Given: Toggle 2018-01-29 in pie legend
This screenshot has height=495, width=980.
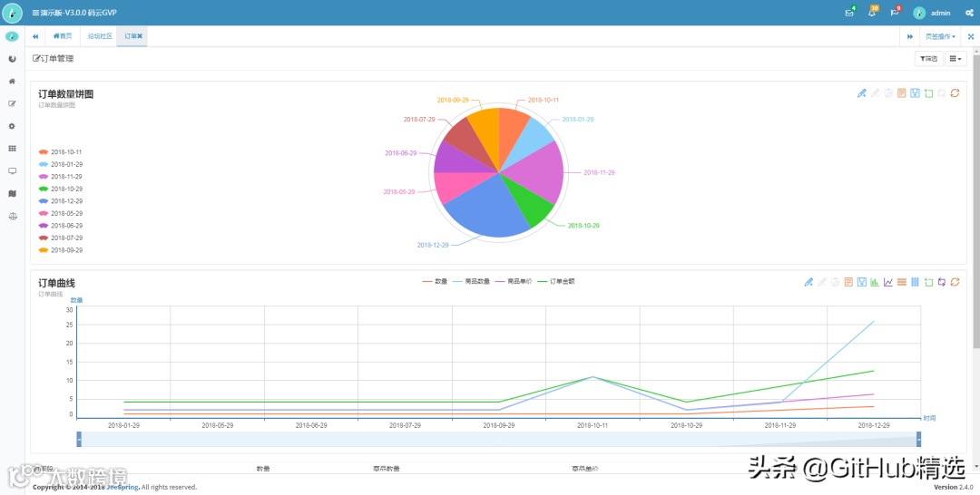Looking at the screenshot, I should tap(60, 164).
